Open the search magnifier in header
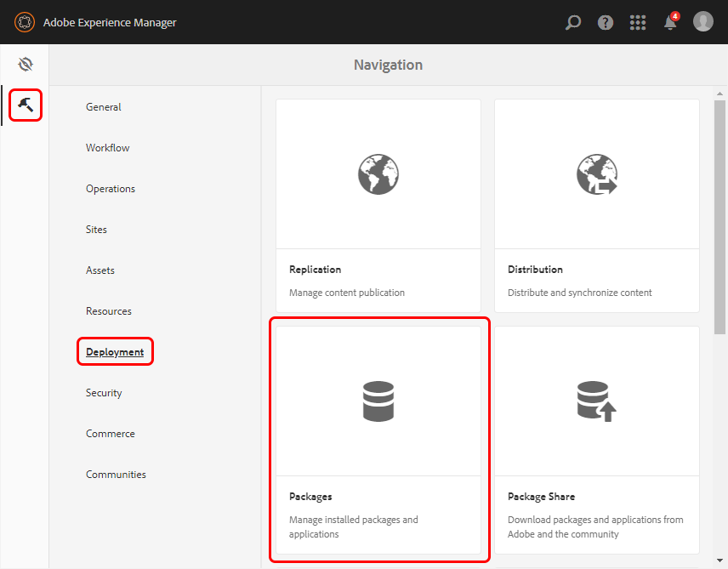728x569 pixels. 573,22
